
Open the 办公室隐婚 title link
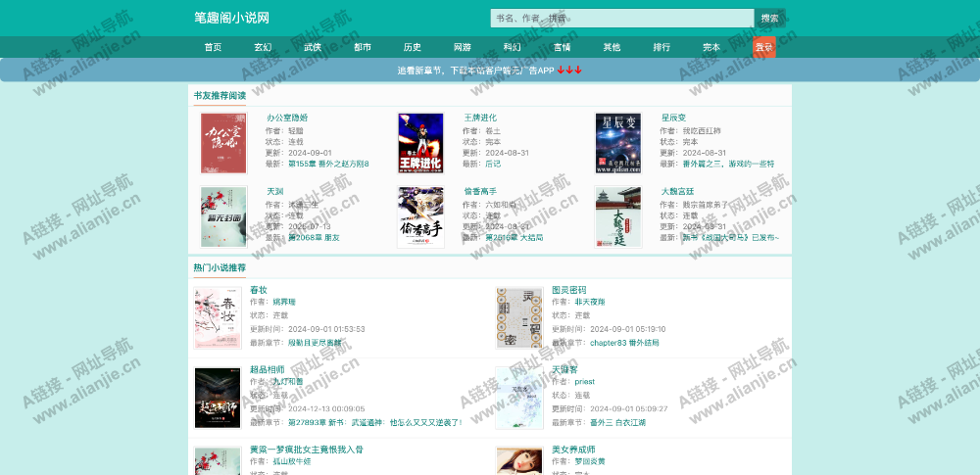click(x=287, y=118)
